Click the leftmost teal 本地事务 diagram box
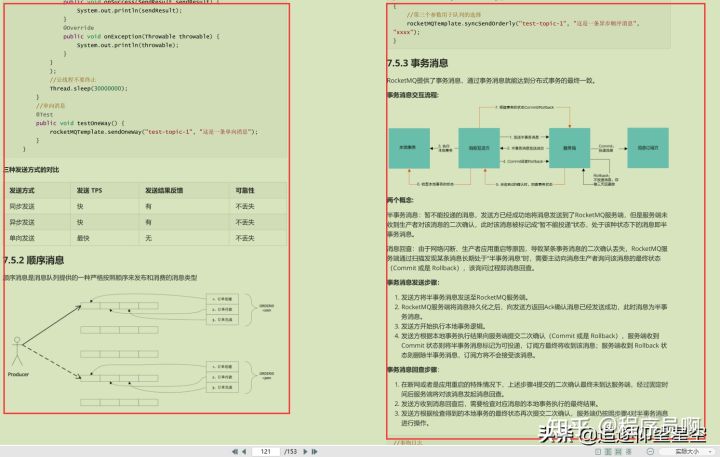The image size is (720, 457). pos(409,148)
